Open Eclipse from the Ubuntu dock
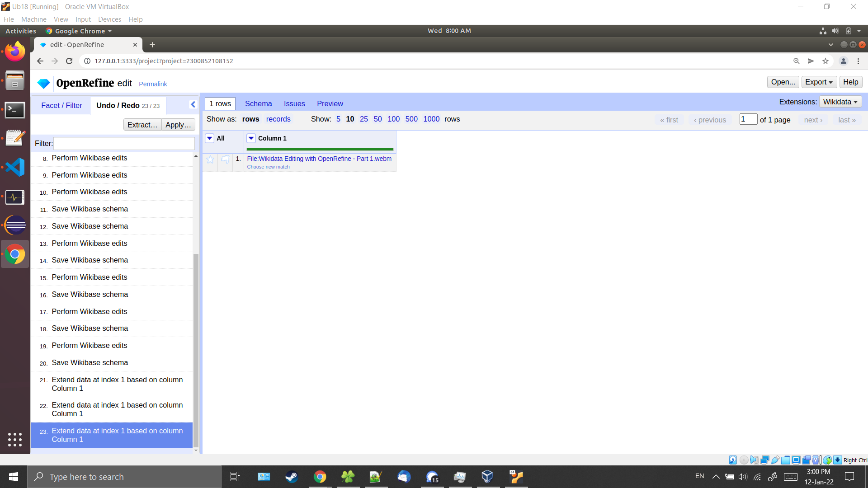This screenshot has width=868, height=488. tap(15, 225)
